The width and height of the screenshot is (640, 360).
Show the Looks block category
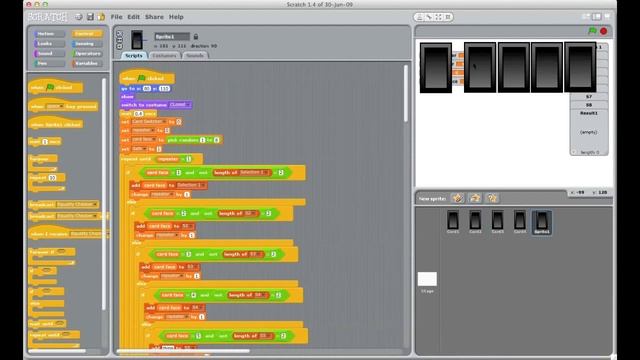coord(49,44)
